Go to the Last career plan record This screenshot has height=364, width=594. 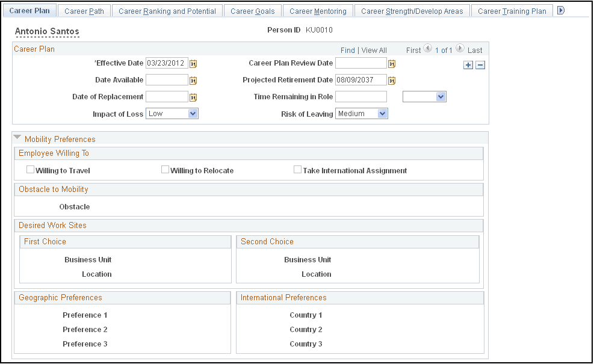[475, 50]
